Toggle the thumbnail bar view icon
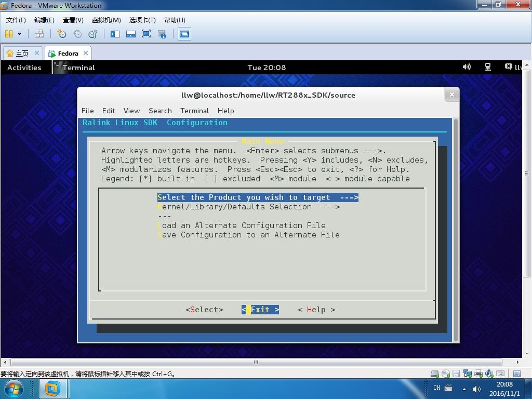Screen dimensions: 532x399 (x=130, y=34)
